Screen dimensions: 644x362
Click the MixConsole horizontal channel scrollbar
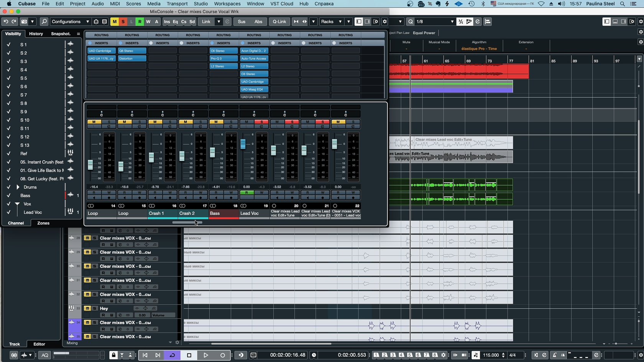(187, 223)
